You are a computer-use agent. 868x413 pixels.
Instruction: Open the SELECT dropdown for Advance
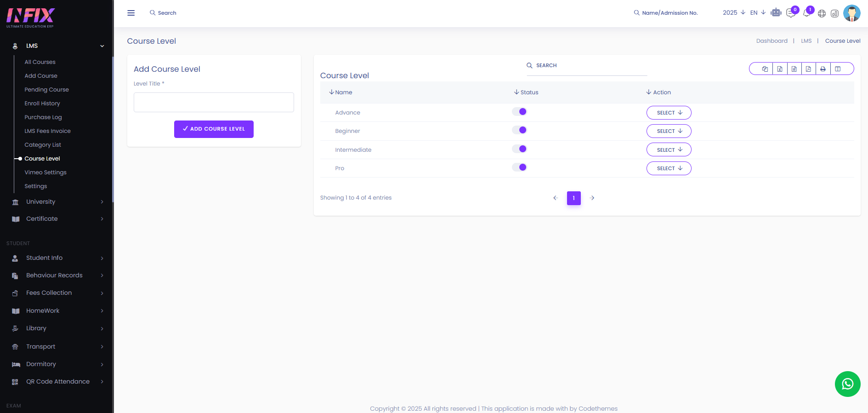point(669,113)
